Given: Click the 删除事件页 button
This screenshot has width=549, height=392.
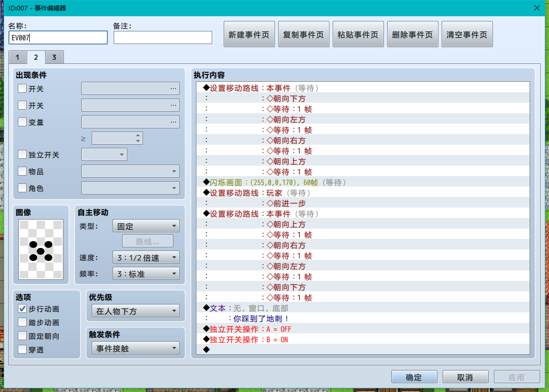Looking at the screenshot, I should (412, 35).
